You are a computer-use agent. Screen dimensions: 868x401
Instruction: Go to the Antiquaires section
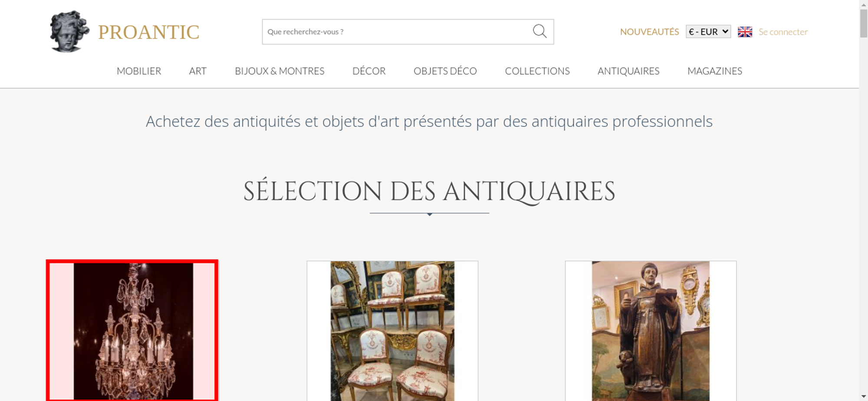tap(628, 71)
